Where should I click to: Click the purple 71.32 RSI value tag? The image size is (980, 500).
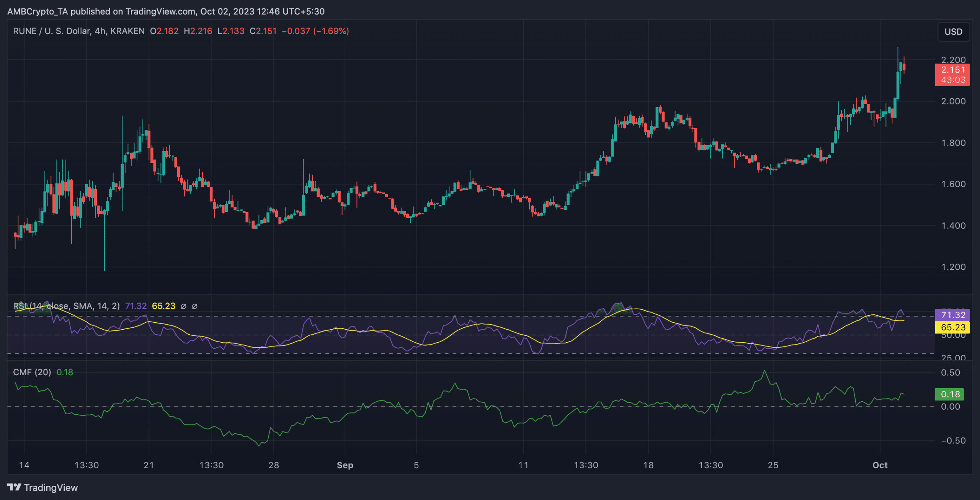tap(953, 315)
